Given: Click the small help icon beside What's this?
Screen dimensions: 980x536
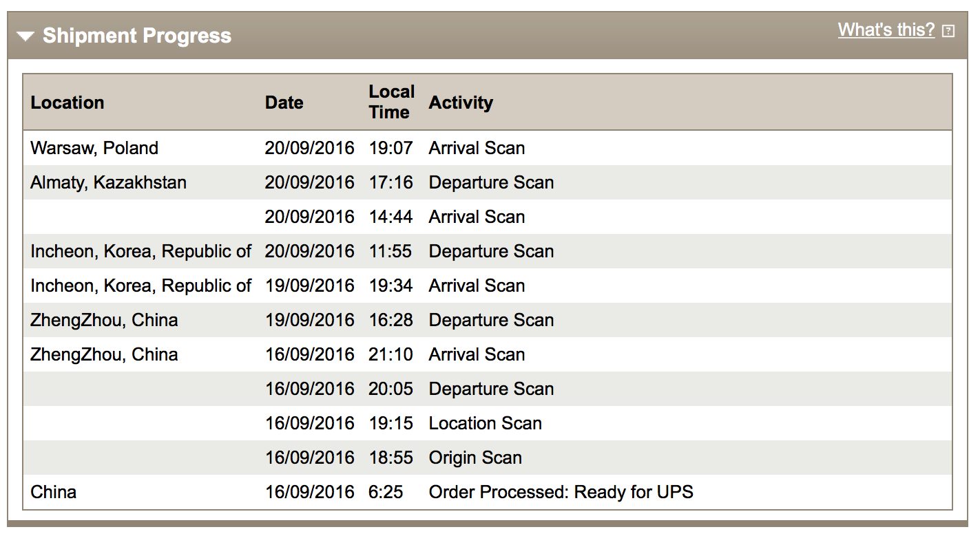Looking at the screenshot, I should click(948, 31).
